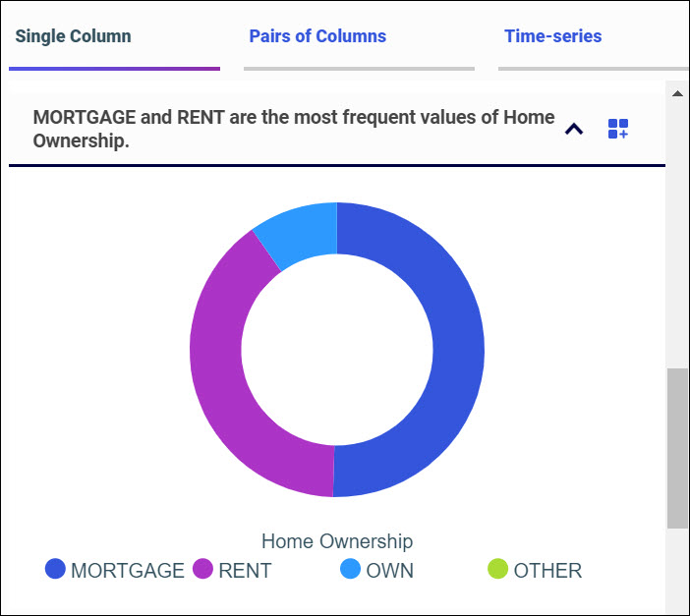Toggle the MORTGAGE legend color dot
This screenshot has height=616, width=690.
point(56,570)
